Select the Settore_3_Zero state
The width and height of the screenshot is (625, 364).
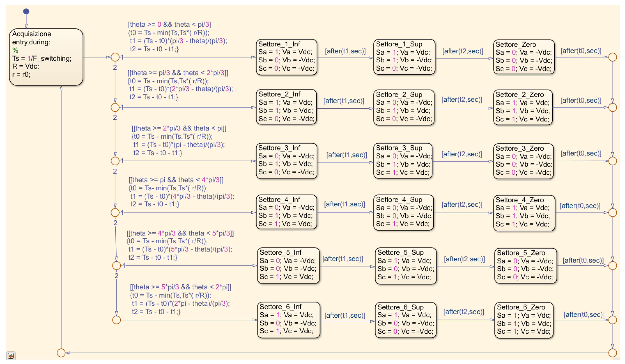(523, 161)
